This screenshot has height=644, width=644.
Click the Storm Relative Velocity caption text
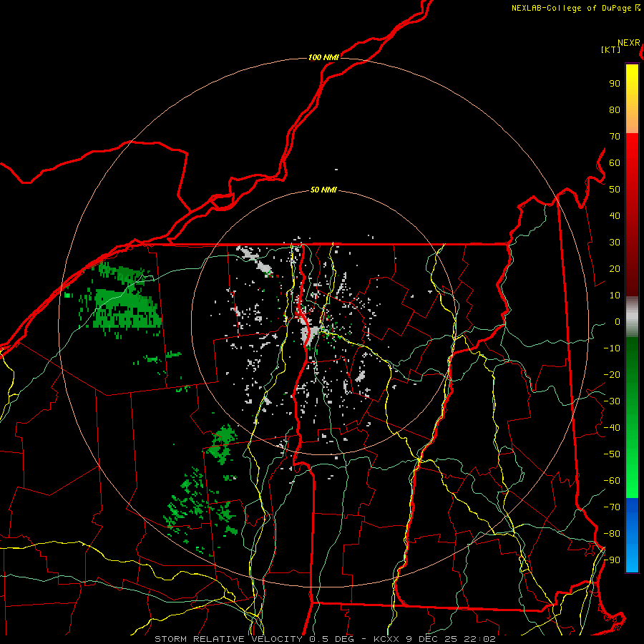325,639
